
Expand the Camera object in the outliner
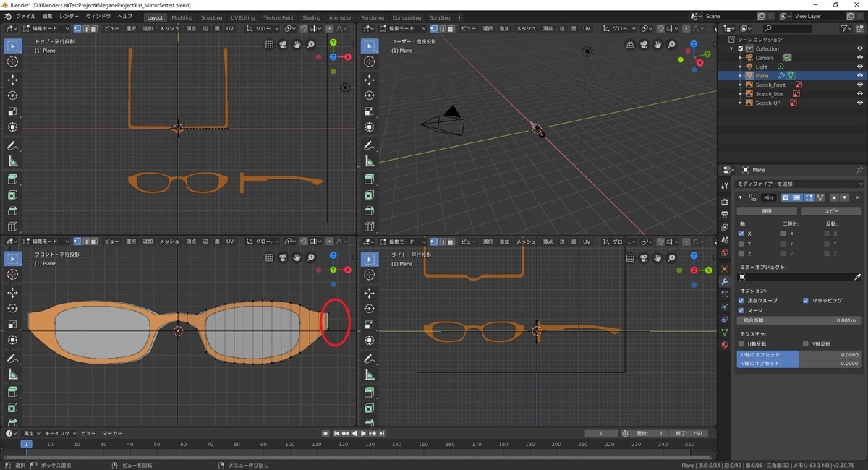point(741,58)
